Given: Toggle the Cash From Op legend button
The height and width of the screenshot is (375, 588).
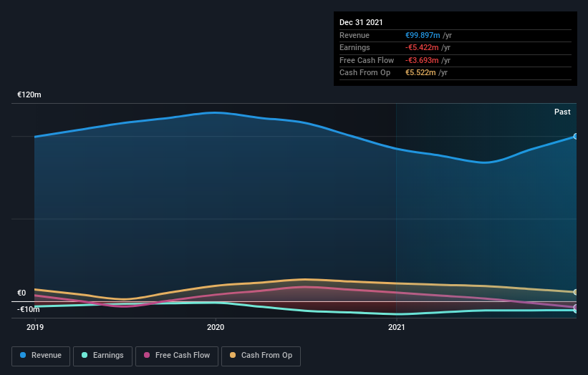Looking at the screenshot, I should (x=261, y=356).
